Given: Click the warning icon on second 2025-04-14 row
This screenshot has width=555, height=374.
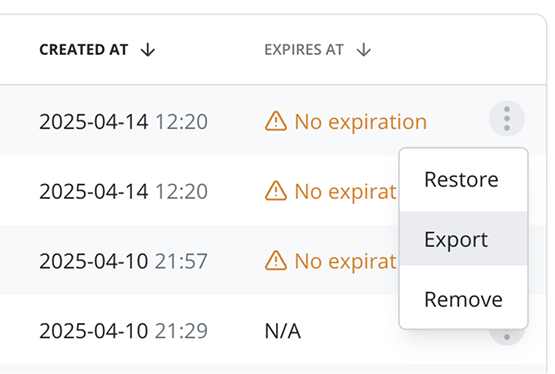Looking at the screenshot, I should 276,191.
